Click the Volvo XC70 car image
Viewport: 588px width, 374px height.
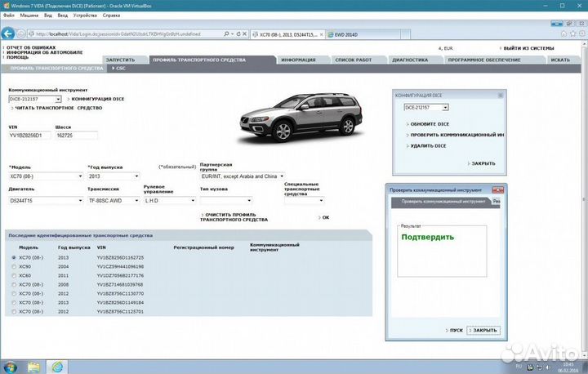(x=301, y=117)
